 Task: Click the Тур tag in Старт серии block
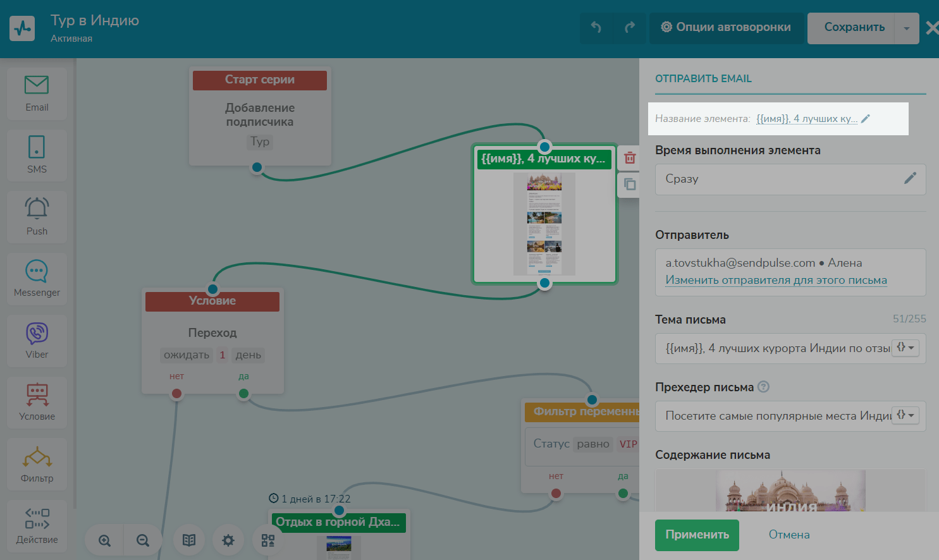pyautogui.click(x=260, y=141)
